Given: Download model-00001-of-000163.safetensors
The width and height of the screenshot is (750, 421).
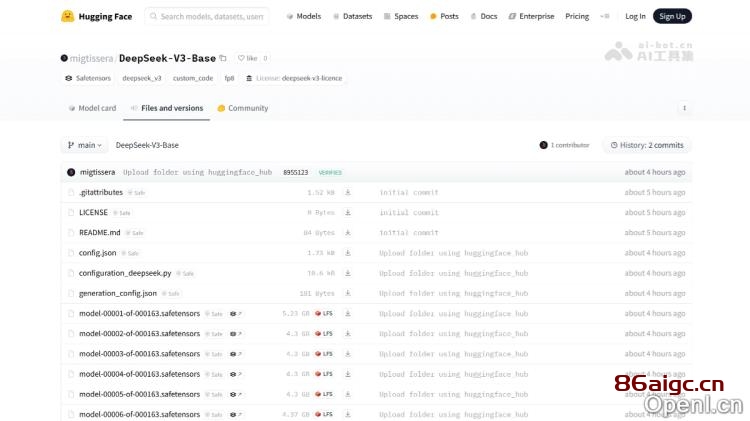Looking at the screenshot, I should (348, 313).
